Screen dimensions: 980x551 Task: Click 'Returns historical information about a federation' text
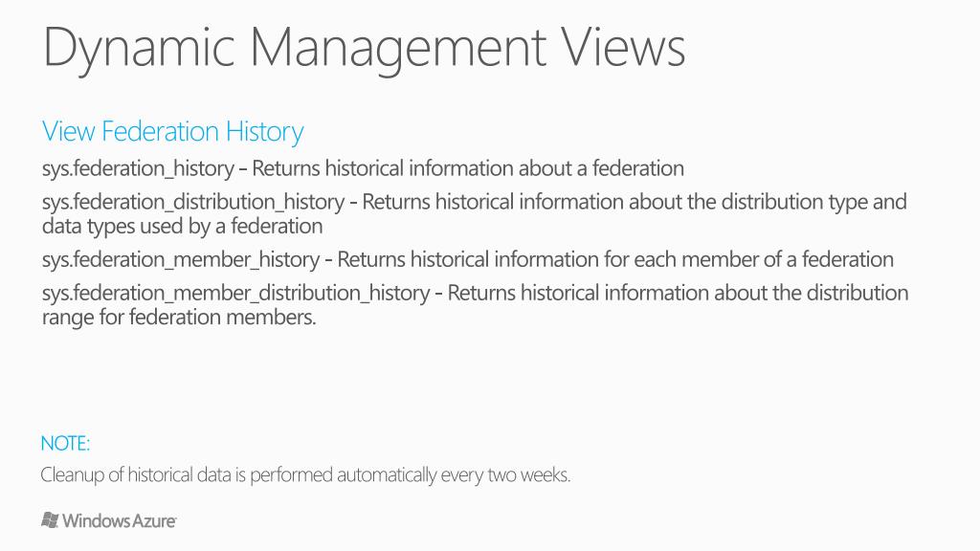468,169
